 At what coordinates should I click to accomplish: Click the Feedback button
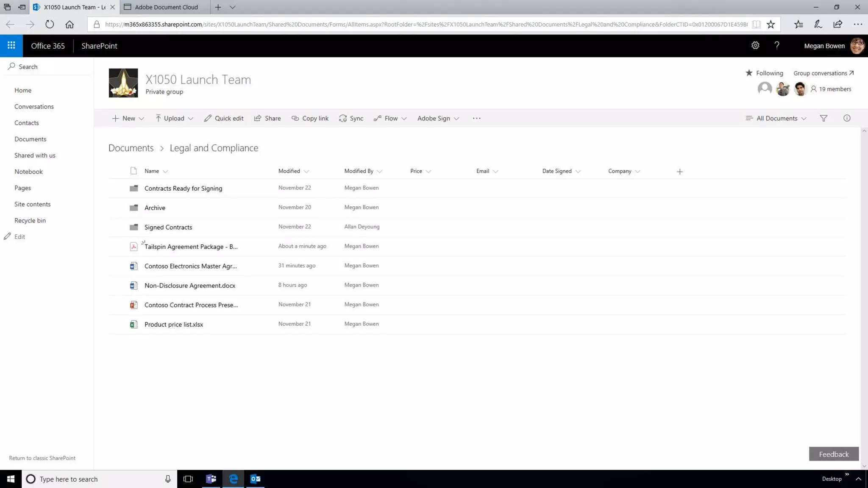pyautogui.click(x=833, y=454)
